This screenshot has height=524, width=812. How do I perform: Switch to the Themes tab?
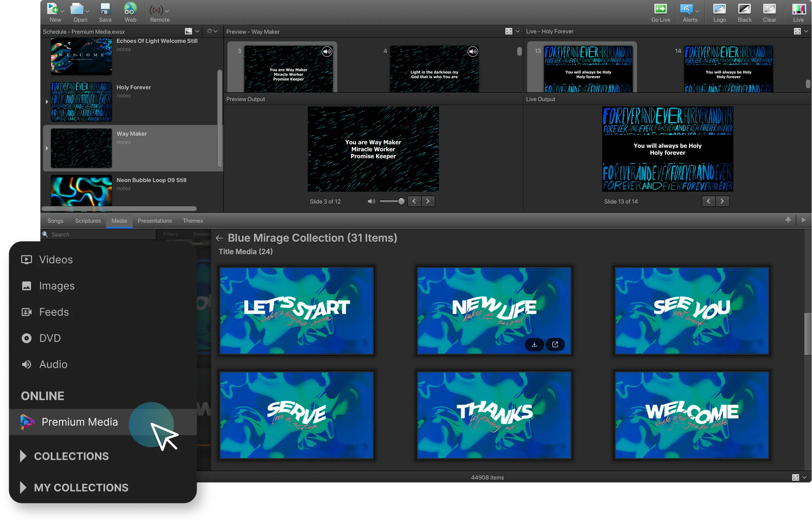tap(193, 221)
